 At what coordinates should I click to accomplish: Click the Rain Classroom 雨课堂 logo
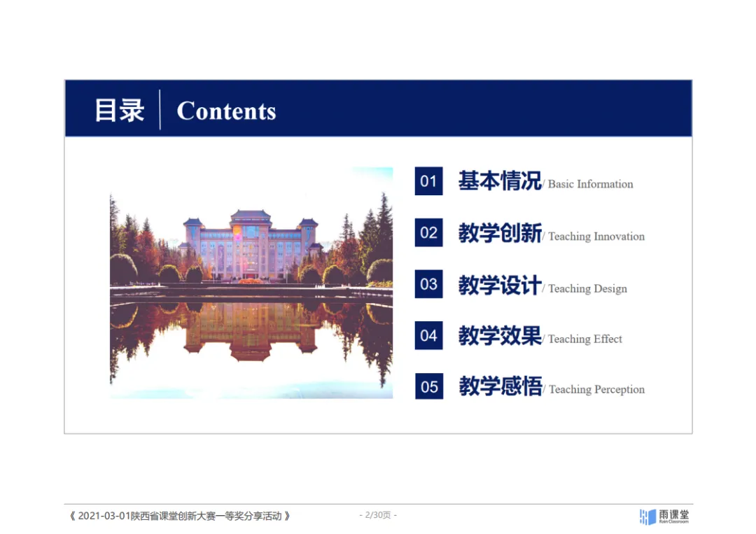[x=664, y=517]
